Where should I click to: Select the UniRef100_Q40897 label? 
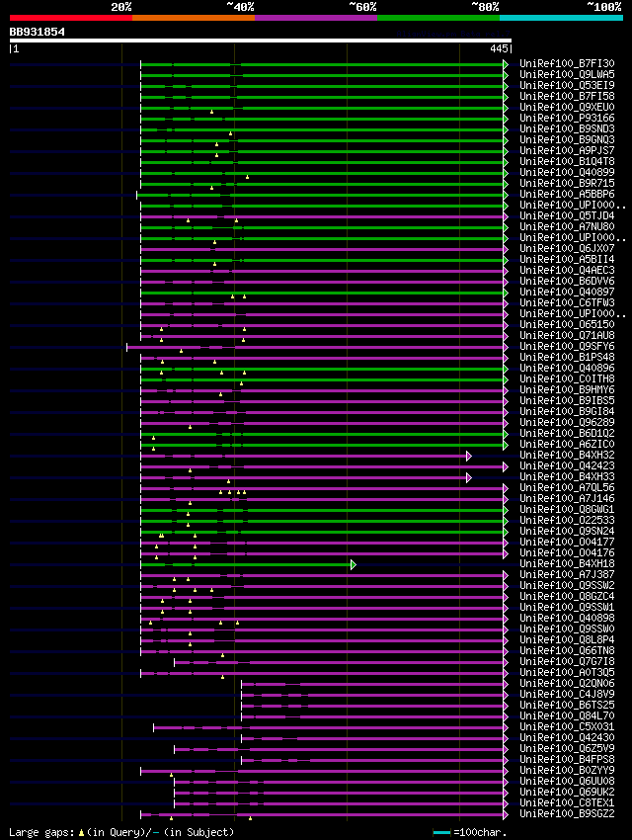tap(567, 292)
